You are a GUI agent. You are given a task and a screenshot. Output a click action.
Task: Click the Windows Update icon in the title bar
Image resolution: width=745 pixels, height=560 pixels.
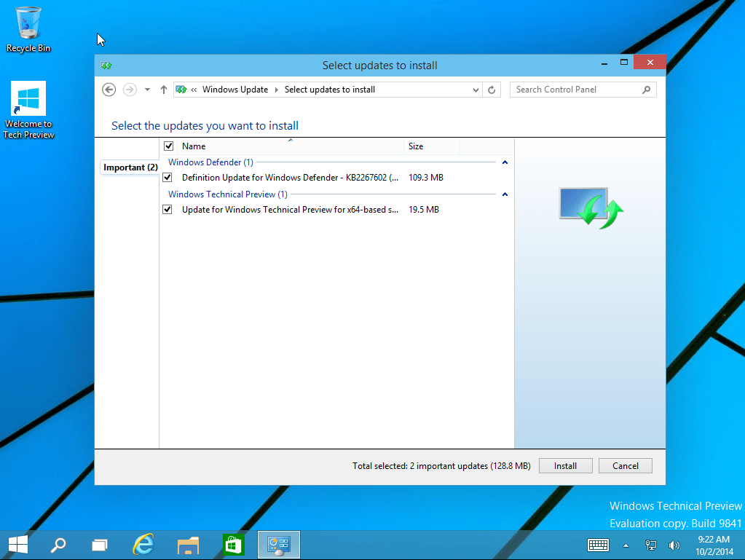pyautogui.click(x=106, y=66)
